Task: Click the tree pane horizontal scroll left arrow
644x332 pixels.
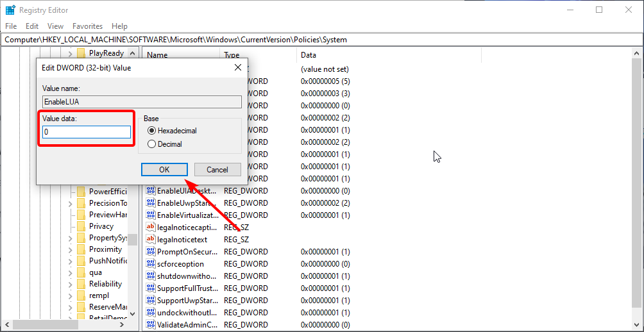Action: [6, 325]
